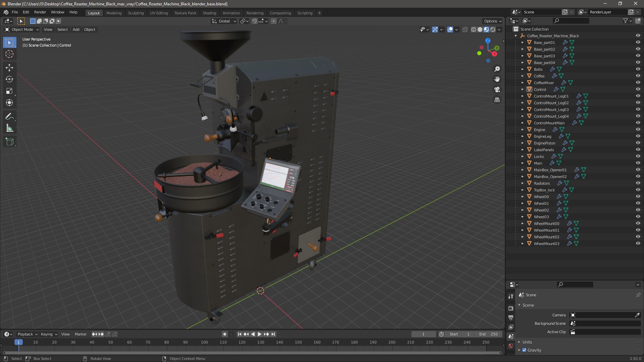The image size is (644, 362).
Task: Open the Object Mode dropdown
Action: pos(22,29)
